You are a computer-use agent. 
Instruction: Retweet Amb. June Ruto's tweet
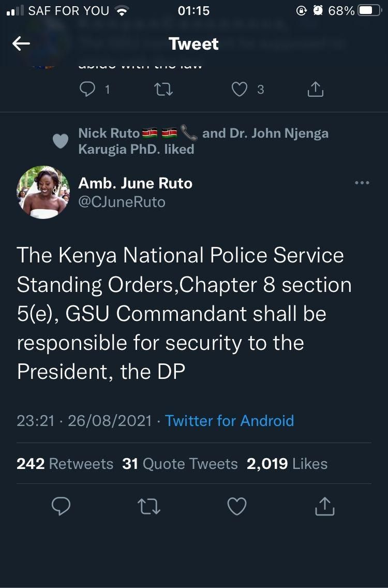149,506
